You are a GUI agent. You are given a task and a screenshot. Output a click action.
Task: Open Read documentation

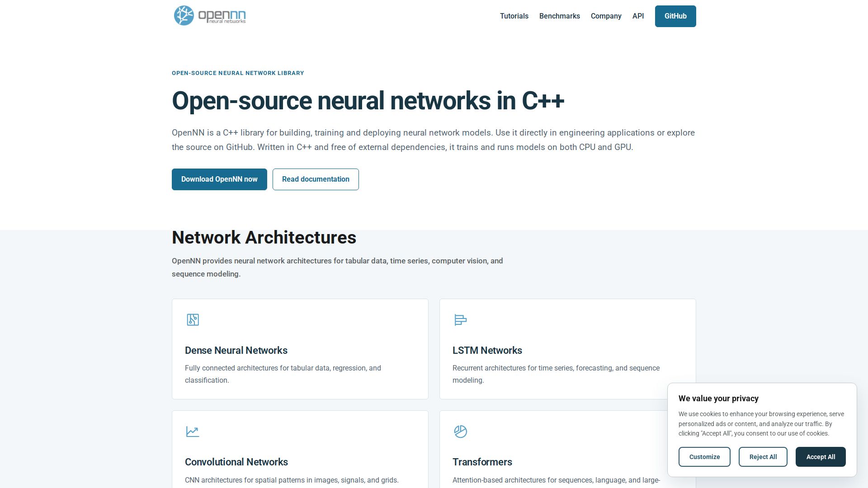(x=316, y=179)
